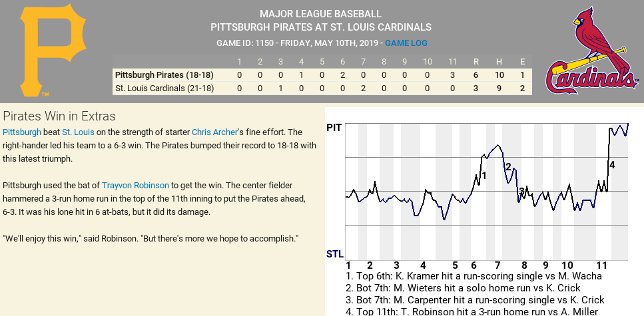Click the STL label on the chart
The image size is (644, 316).
pos(334,253)
